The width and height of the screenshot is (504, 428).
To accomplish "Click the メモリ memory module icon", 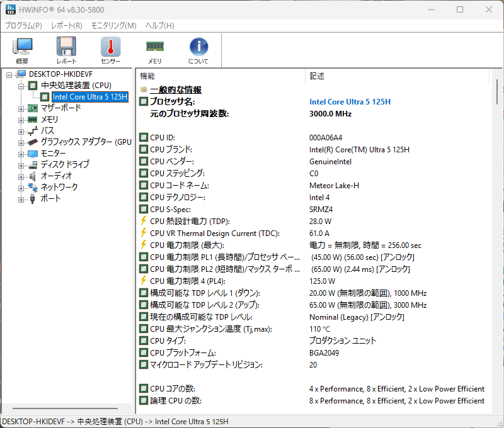I will coord(154,50).
